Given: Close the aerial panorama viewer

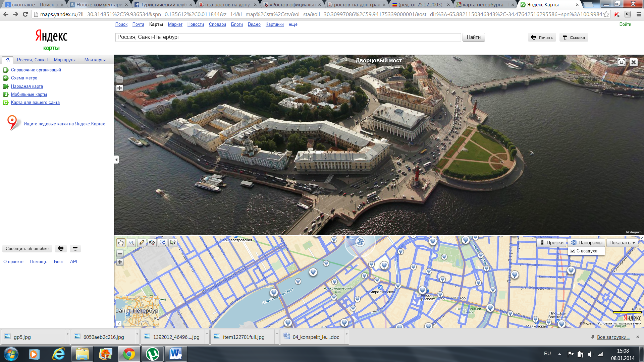Looking at the screenshot, I should coord(633,62).
